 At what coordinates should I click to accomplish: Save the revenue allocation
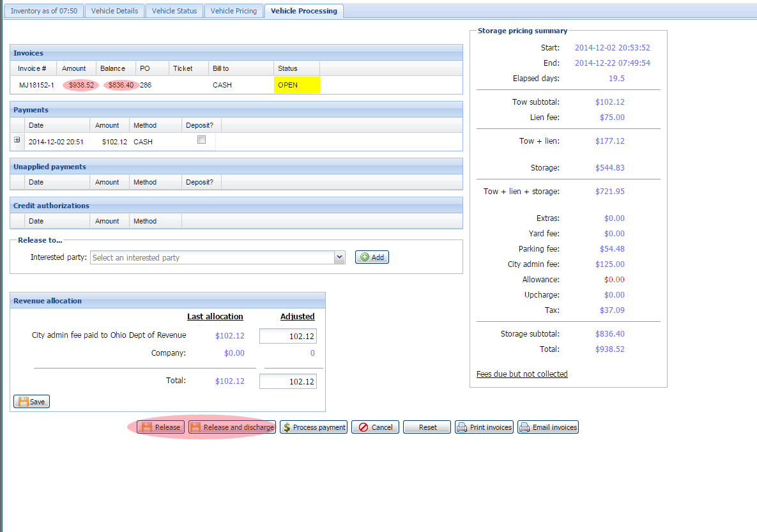(x=31, y=402)
